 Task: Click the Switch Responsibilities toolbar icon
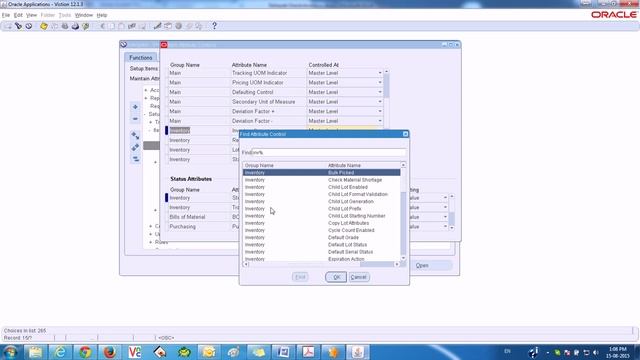point(64,26)
